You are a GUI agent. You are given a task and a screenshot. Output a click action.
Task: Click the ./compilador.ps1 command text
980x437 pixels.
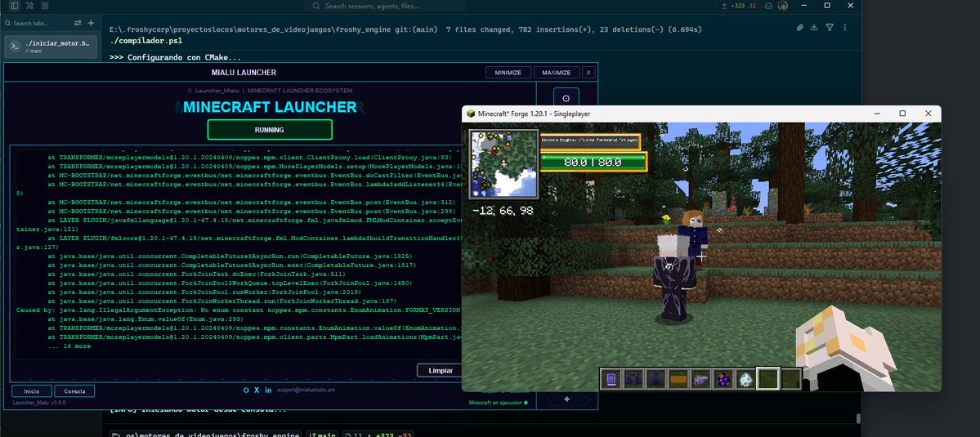click(x=145, y=41)
